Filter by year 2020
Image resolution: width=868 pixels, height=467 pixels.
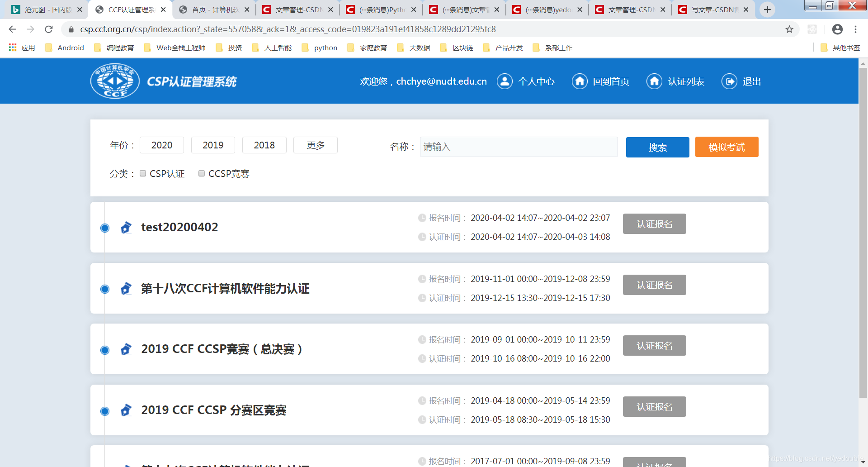tap(162, 145)
